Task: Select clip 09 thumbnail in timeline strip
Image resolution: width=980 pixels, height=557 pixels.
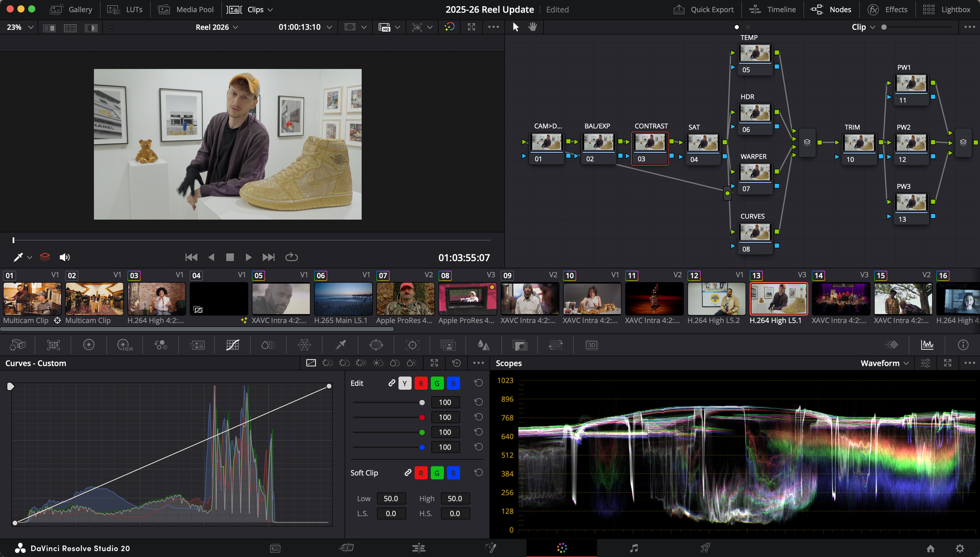Action: click(530, 299)
